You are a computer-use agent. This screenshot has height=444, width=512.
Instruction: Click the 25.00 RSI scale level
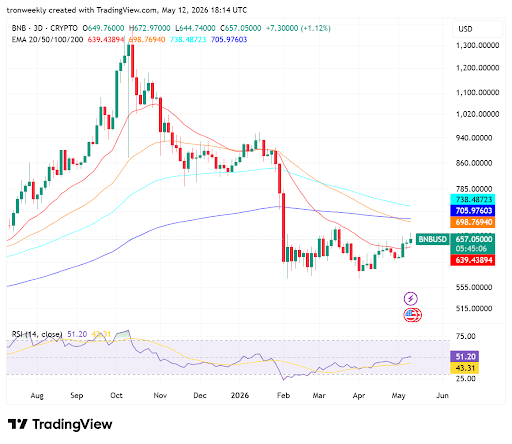click(466, 379)
